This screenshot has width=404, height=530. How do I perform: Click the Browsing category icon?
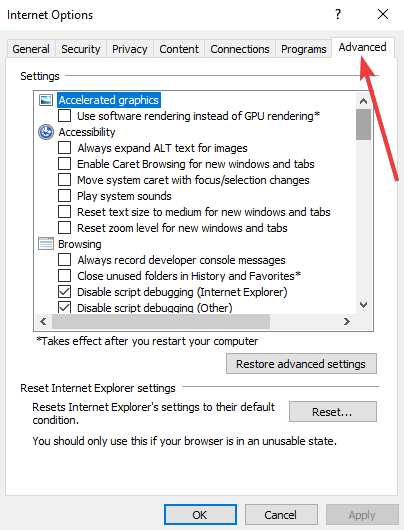(x=46, y=244)
